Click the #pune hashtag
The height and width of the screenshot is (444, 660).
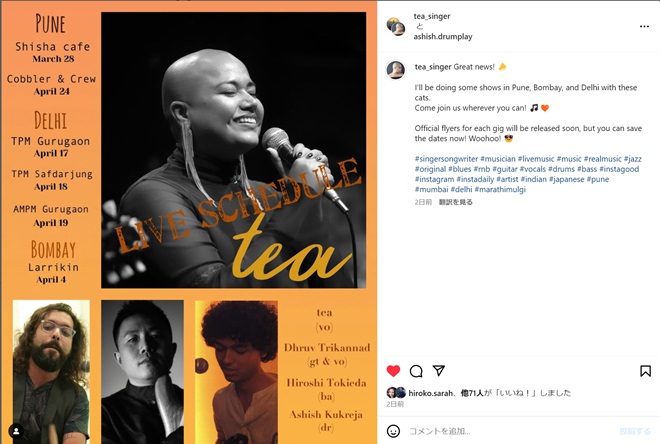point(598,179)
